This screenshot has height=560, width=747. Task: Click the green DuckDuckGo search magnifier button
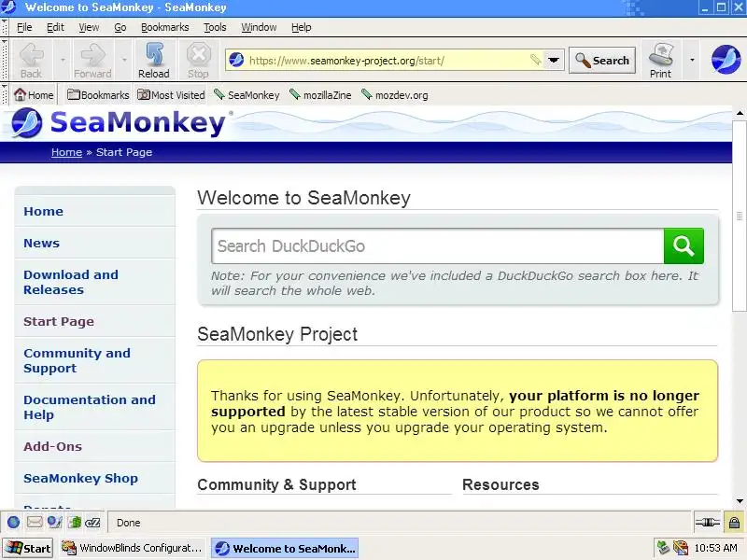684,245
